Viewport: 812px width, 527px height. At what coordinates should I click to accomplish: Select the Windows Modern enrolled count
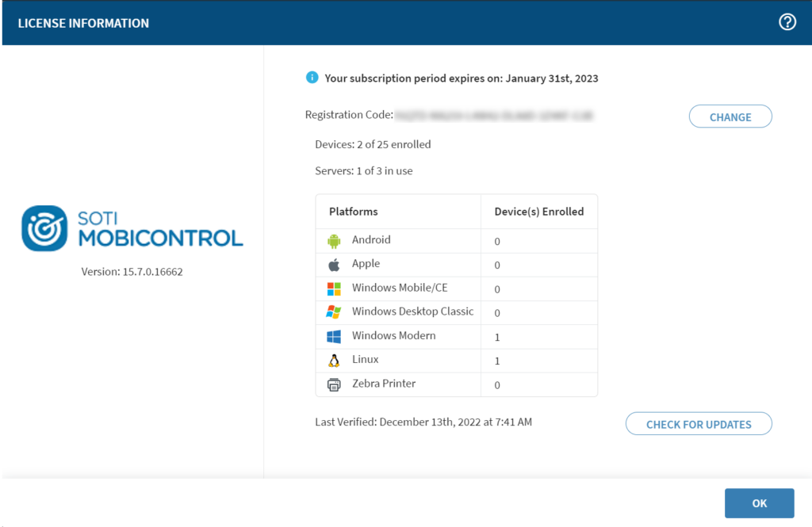(497, 337)
